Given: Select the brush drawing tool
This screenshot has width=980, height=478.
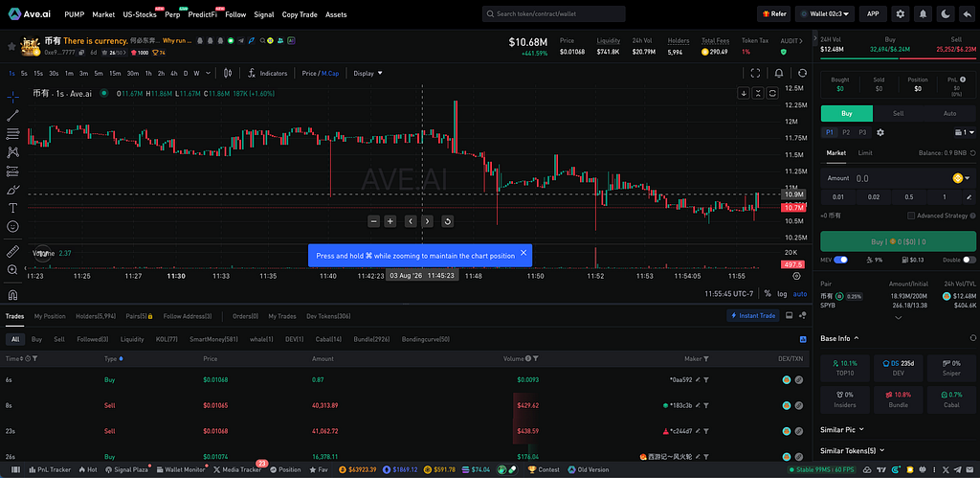Looking at the screenshot, I should pos(12,189).
